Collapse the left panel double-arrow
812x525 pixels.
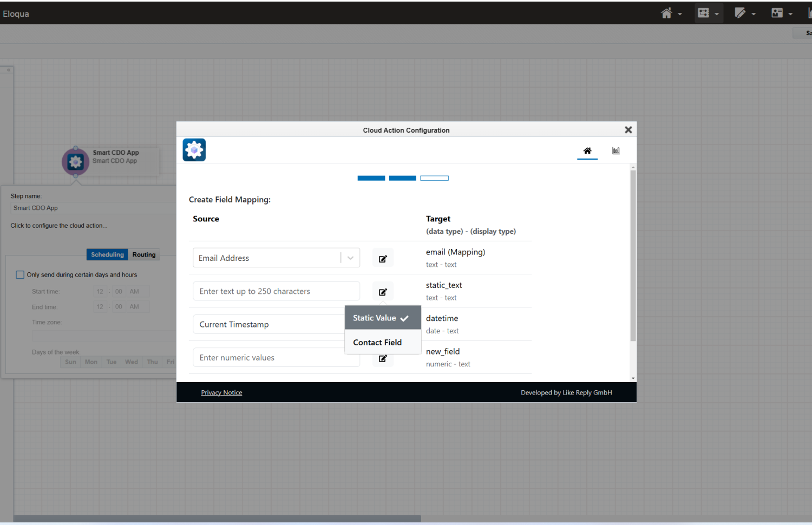point(9,70)
